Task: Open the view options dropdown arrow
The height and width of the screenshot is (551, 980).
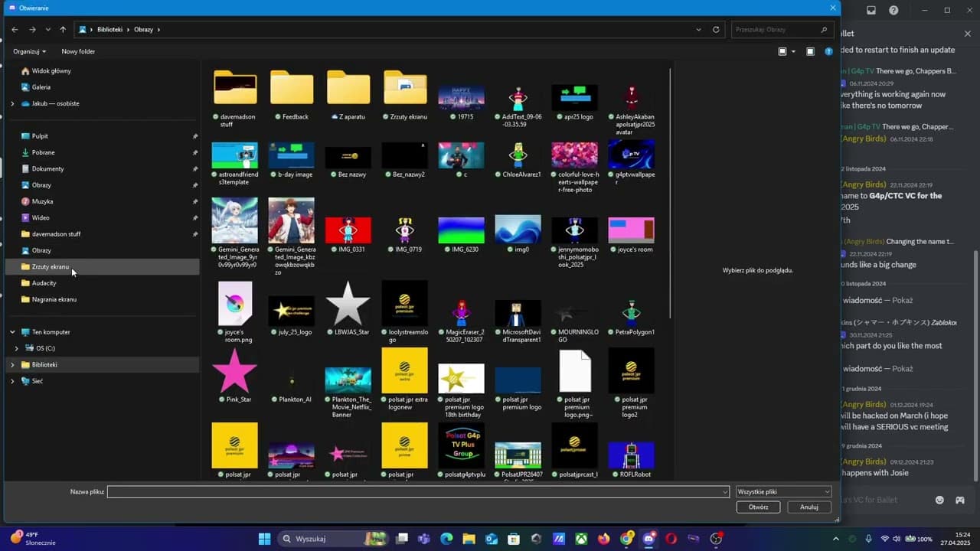Action: pos(793,51)
